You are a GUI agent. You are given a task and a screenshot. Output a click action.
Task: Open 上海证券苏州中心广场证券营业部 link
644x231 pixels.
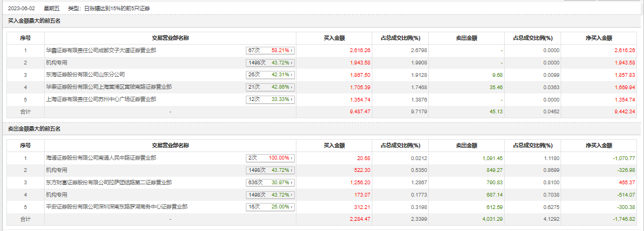pyautogui.click(x=101, y=99)
